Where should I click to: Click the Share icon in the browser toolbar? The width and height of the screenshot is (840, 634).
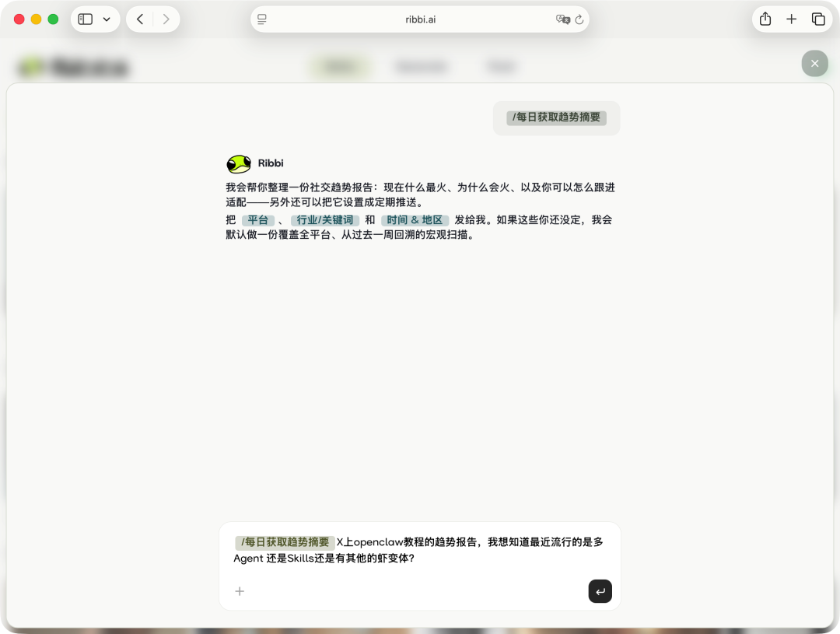[x=765, y=19]
